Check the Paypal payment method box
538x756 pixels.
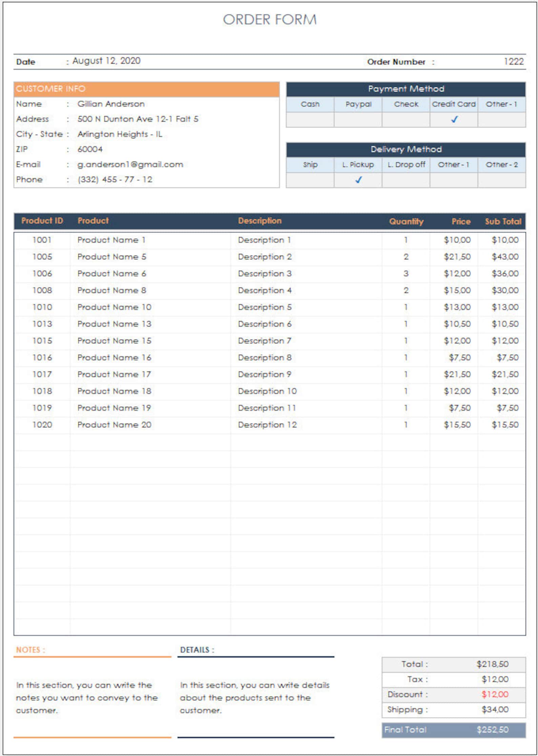coord(358,120)
